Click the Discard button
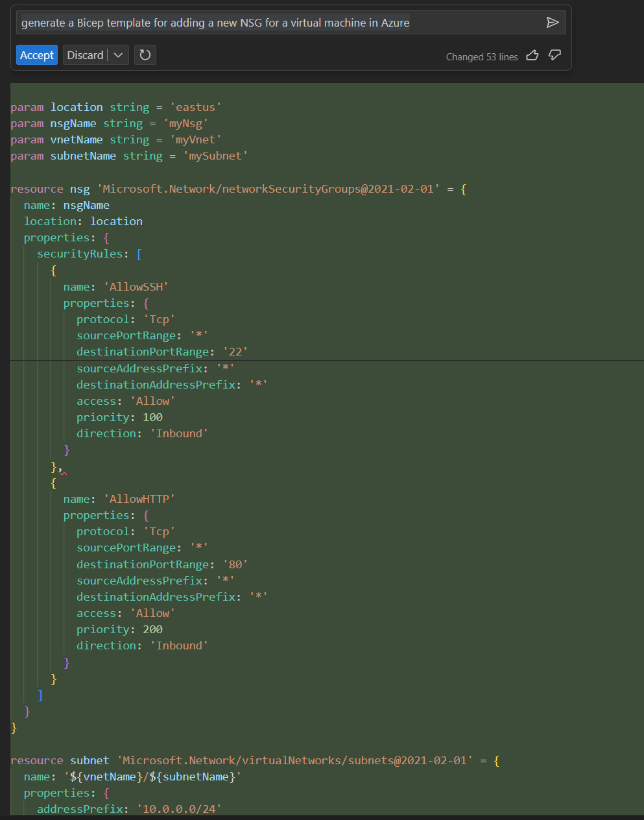This screenshot has height=820, width=644. point(85,55)
